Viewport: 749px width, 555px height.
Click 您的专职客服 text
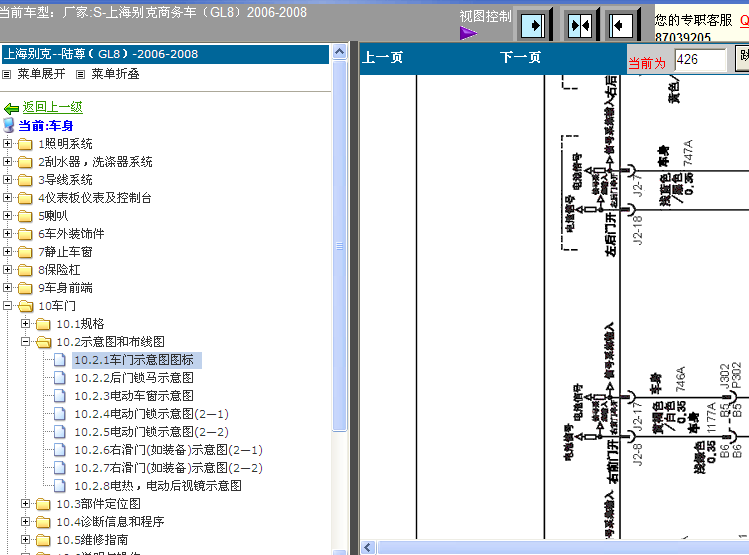tap(693, 20)
